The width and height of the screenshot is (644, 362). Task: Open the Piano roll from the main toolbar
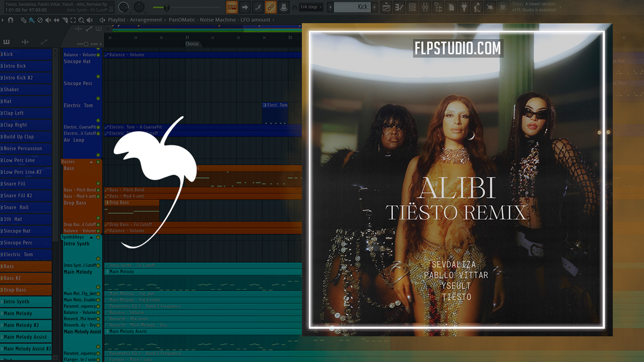[x=399, y=7]
